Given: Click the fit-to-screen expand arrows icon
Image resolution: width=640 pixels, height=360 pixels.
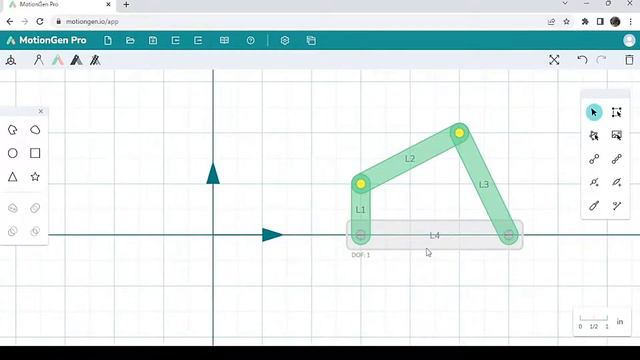Looking at the screenshot, I should [x=554, y=60].
